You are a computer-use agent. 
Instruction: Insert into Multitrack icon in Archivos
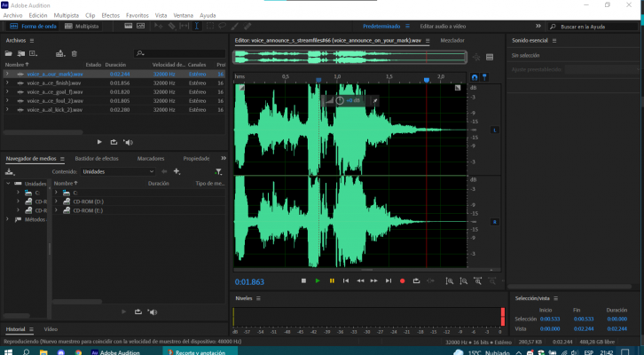[60, 53]
